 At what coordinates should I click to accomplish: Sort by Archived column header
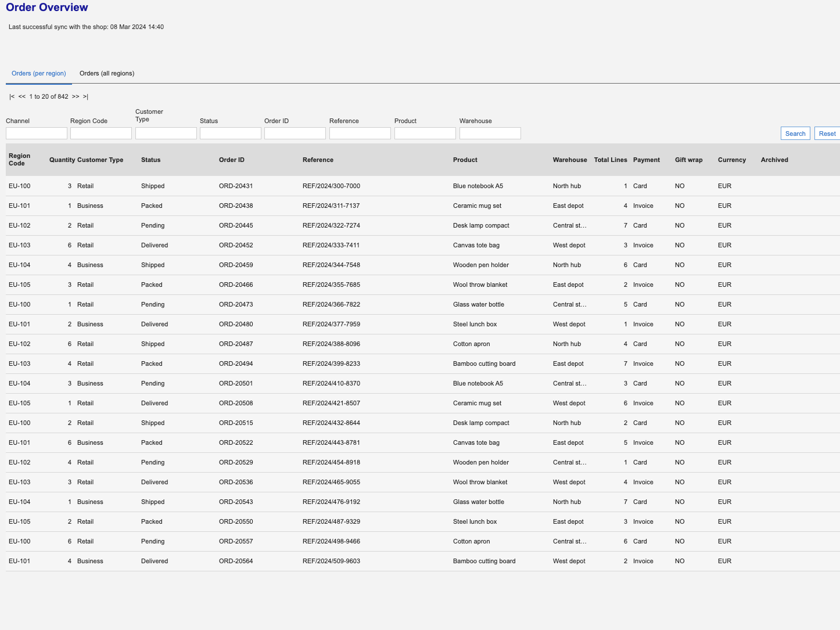pos(774,160)
